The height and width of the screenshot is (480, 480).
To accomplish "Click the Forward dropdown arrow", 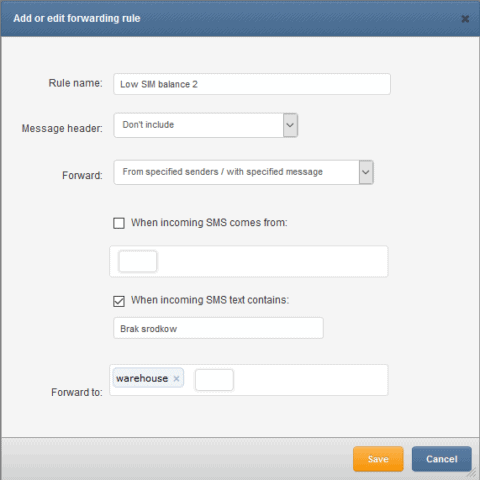I will [x=366, y=172].
